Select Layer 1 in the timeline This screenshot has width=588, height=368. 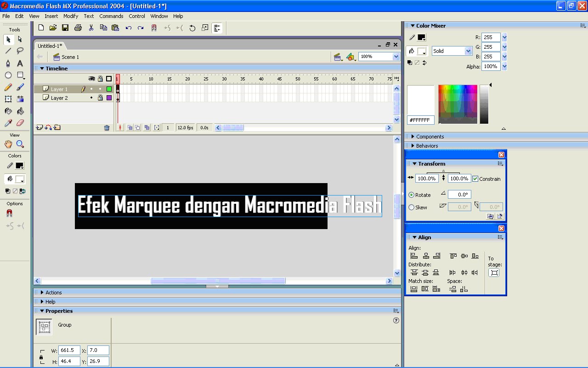coord(59,89)
